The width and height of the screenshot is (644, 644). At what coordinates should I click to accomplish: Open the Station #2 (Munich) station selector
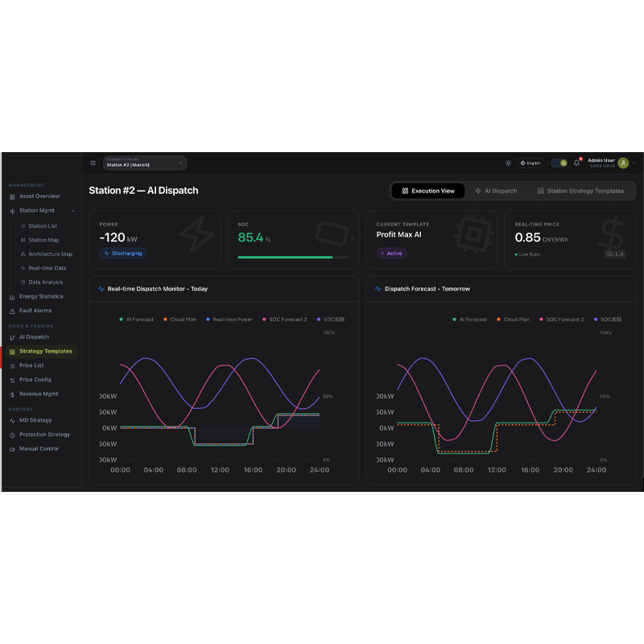(143, 163)
